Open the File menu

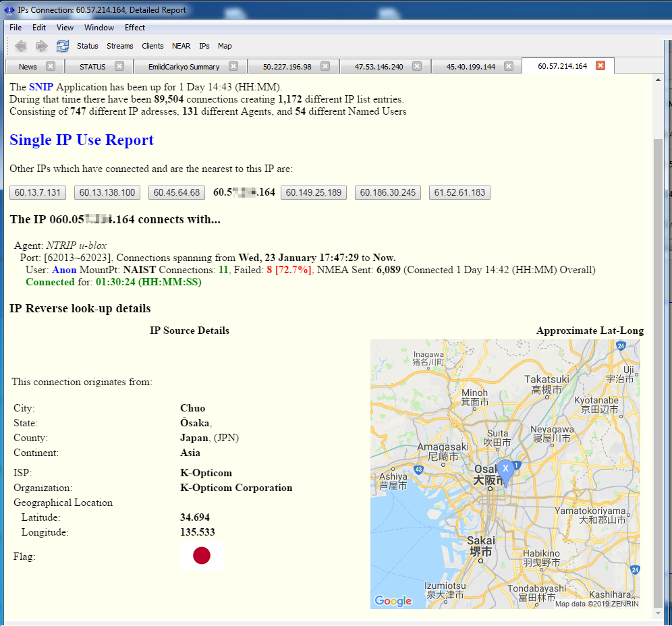point(16,28)
